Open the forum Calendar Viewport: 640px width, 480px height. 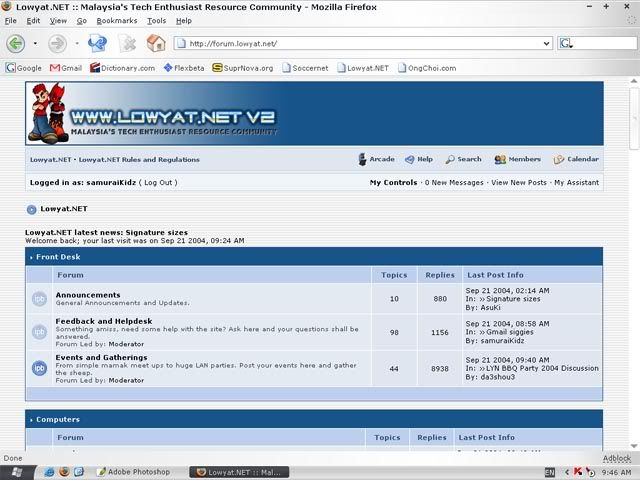pyautogui.click(x=576, y=159)
